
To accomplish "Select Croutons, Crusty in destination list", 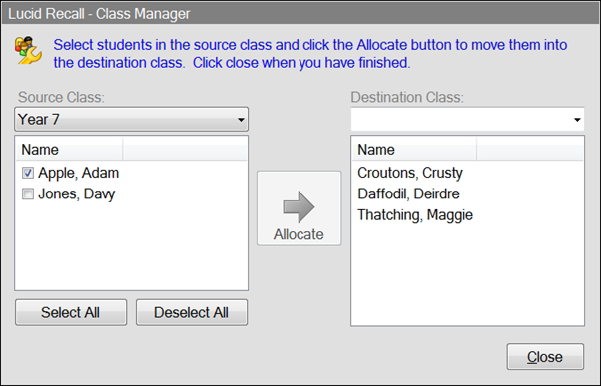I will click(410, 173).
